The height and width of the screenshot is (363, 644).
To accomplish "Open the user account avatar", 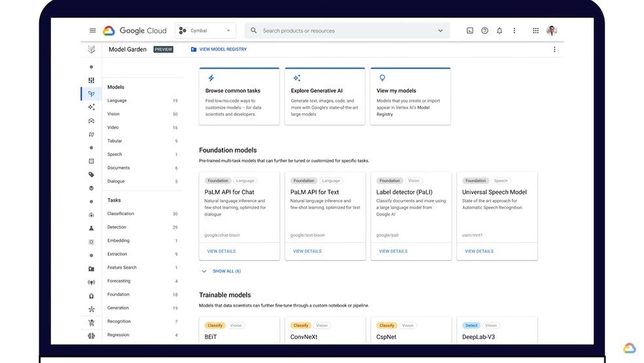I will pyautogui.click(x=552, y=30).
